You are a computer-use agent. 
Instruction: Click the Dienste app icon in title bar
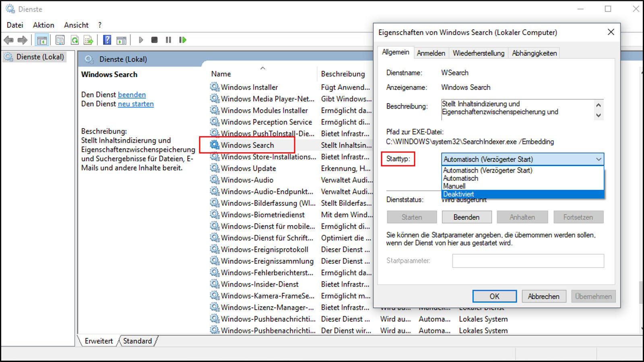coord(10,9)
